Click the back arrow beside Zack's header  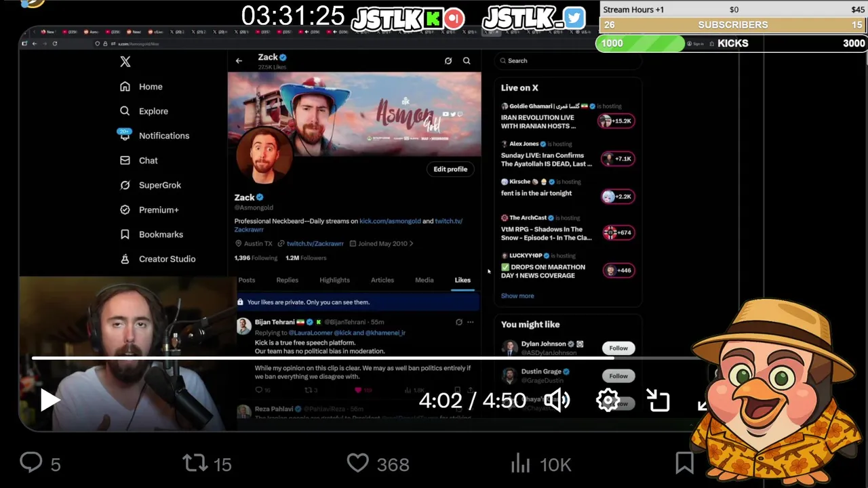pyautogui.click(x=239, y=61)
